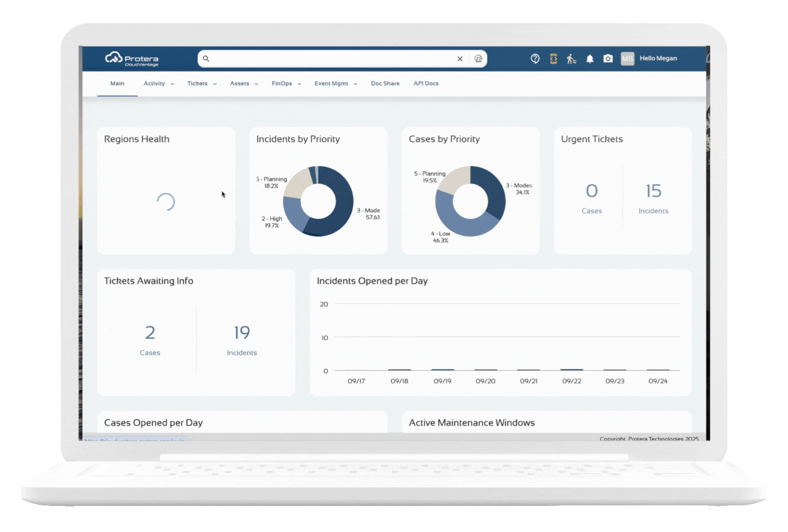Switch to the Main tab
This screenshot has height=532, width=788.
117,84
